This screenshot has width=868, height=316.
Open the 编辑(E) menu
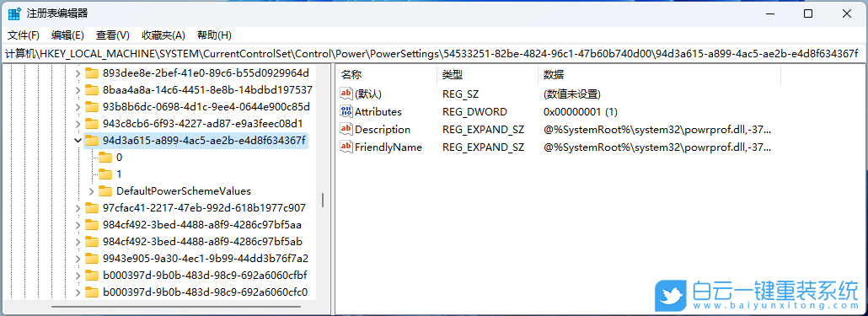(67, 35)
